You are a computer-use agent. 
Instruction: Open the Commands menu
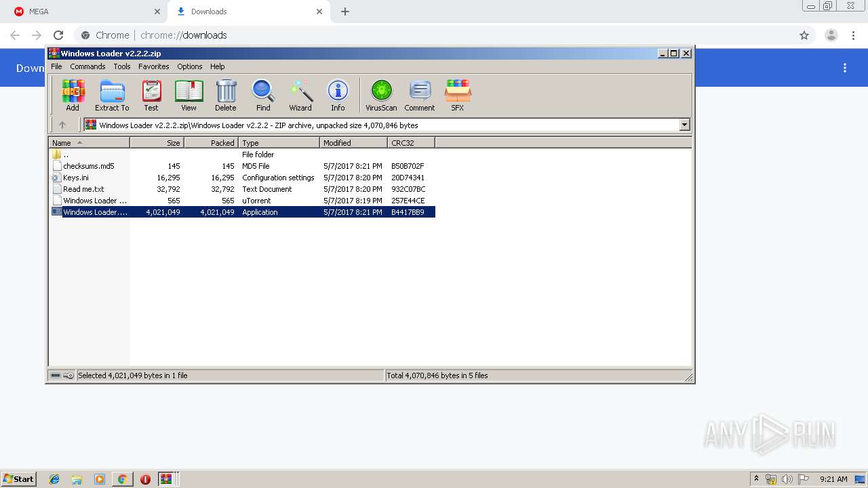pos(87,66)
